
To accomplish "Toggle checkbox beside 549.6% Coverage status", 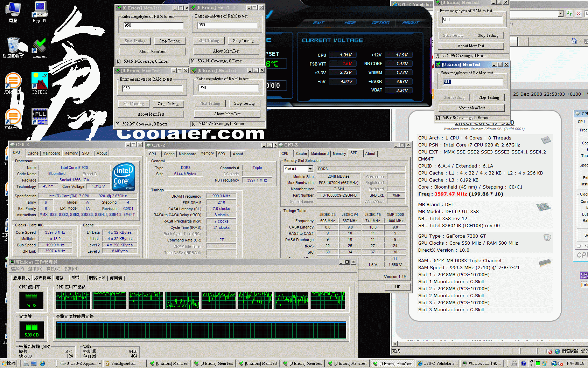I will point(438,118).
